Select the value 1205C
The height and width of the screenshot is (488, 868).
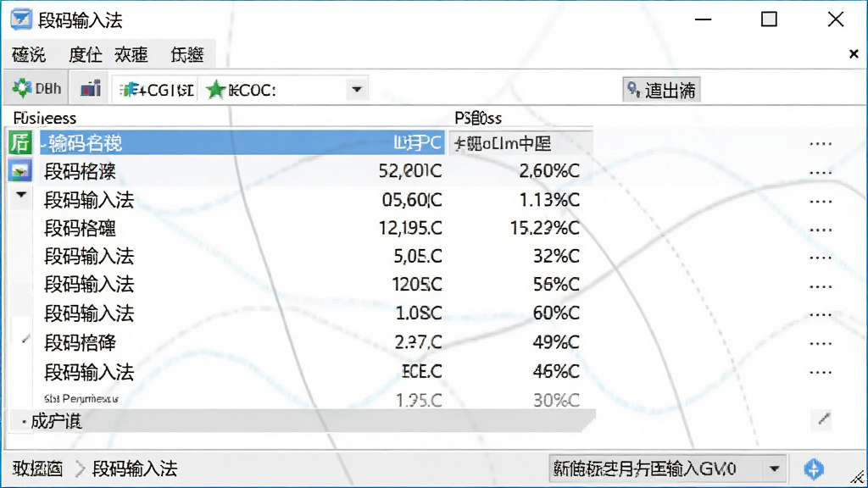[417, 285]
